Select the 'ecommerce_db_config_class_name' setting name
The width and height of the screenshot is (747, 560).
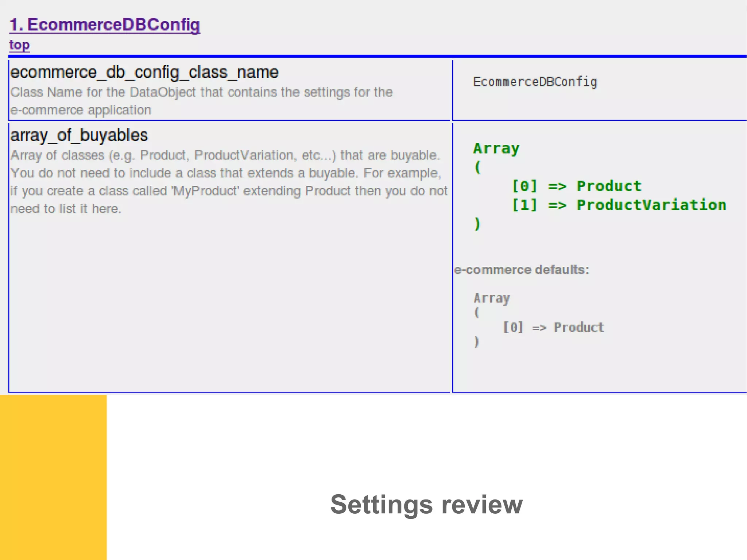[x=144, y=72]
